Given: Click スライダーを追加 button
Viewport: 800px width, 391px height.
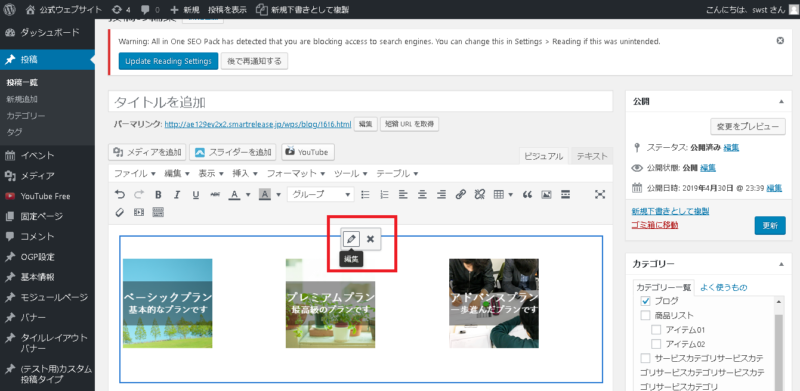Looking at the screenshot, I should [x=233, y=152].
